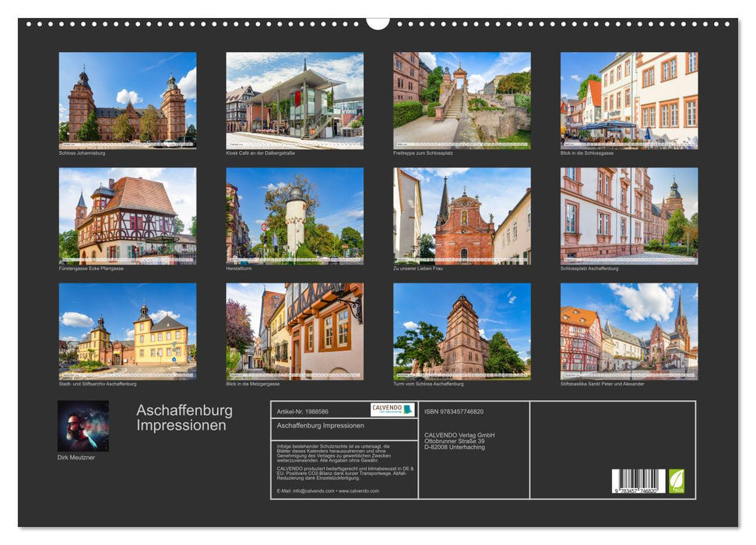Click the Aschaffenburg Impressionen heading

[x=185, y=418]
